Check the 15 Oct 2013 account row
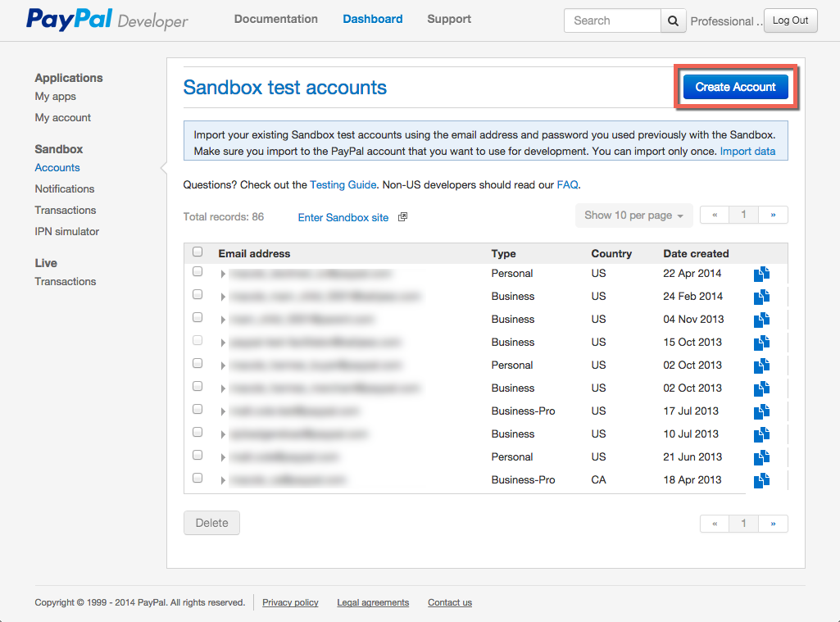 point(198,340)
